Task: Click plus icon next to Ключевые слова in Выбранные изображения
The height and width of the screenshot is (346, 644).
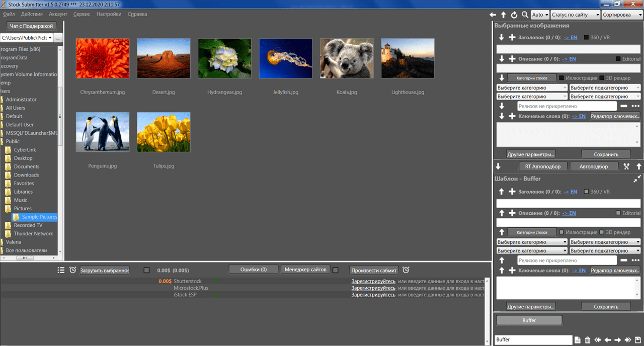Action: click(x=512, y=116)
